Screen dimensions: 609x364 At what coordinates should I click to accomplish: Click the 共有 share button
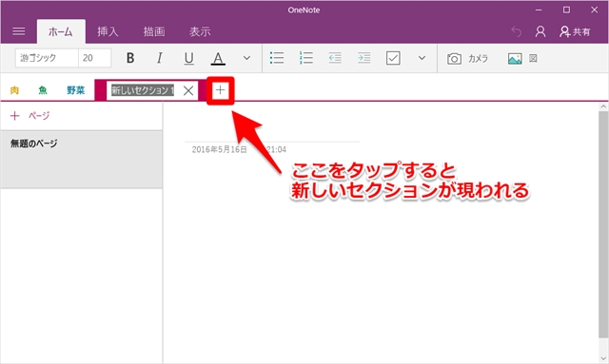(x=575, y=31)
